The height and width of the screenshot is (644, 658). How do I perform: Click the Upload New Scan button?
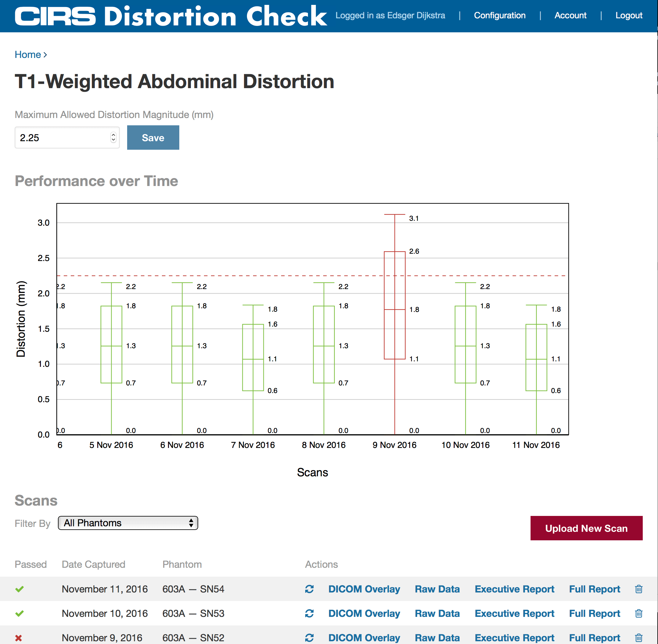click(586, 528)
